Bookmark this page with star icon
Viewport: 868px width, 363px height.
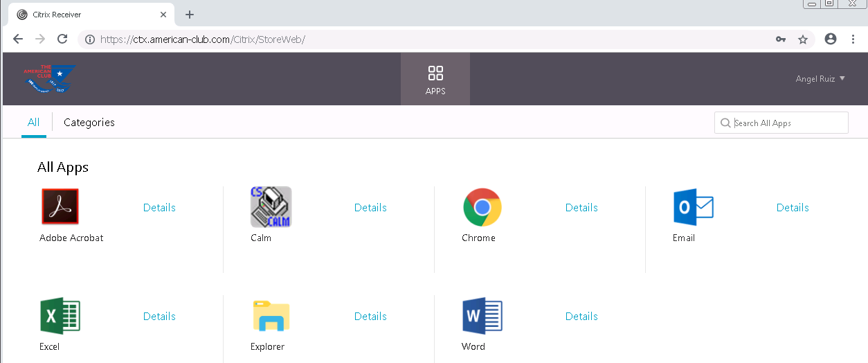click(x=803, y=39)
